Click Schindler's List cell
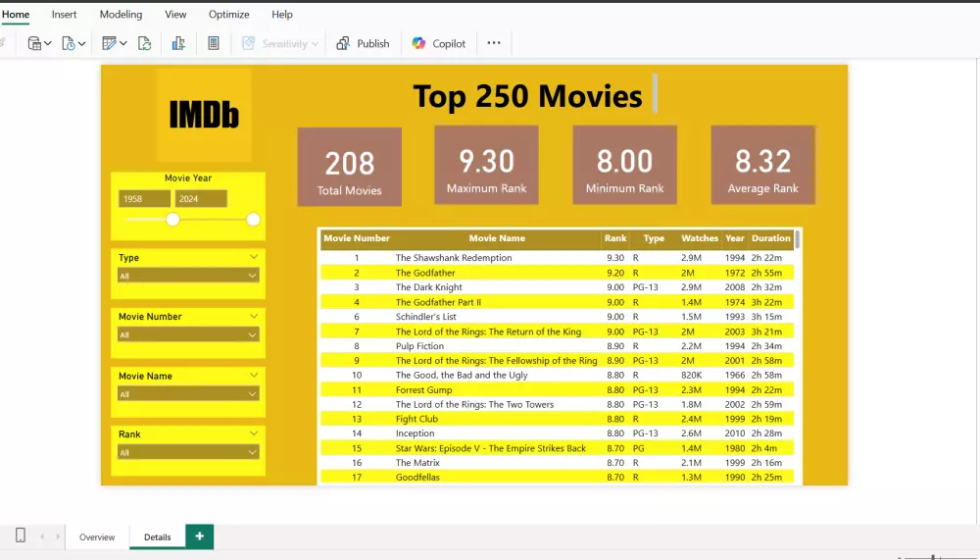Image resolution: width=980 pixels, height=560 pixels. pyautogui.click(x=425, y=317)
